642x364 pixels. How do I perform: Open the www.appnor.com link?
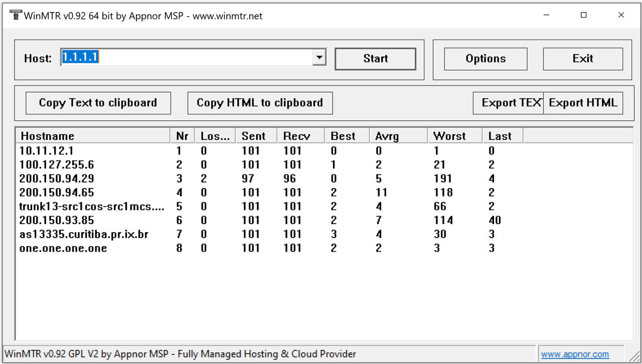575,354
